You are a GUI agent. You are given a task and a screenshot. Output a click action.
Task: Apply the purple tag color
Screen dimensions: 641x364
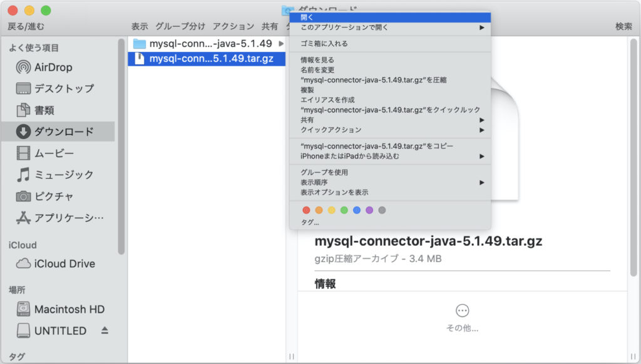tap(369, 210)
